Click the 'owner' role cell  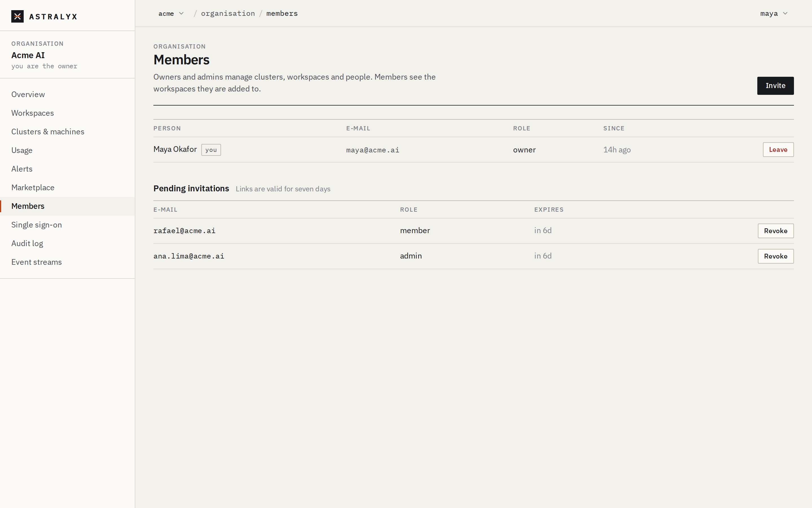tap(524, 150)
